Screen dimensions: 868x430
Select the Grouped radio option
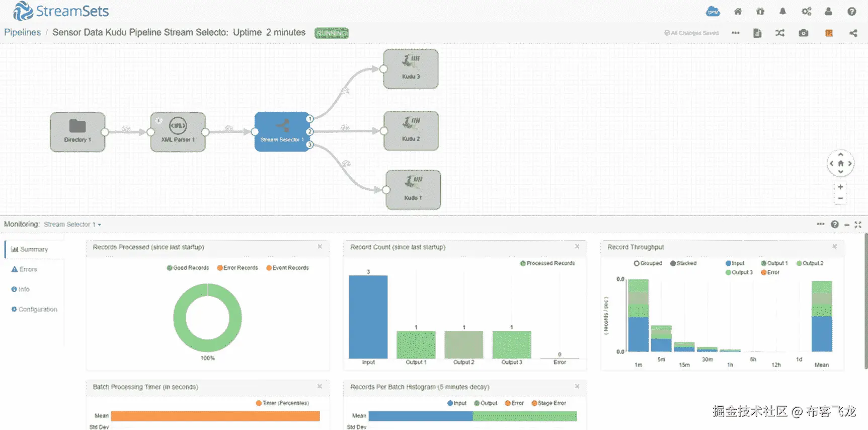coord(648,263)
